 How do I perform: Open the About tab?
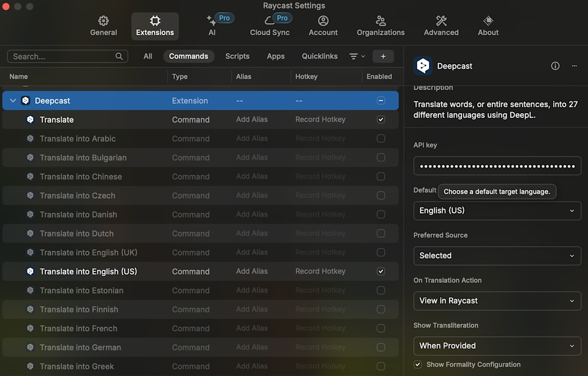point(488,26)
